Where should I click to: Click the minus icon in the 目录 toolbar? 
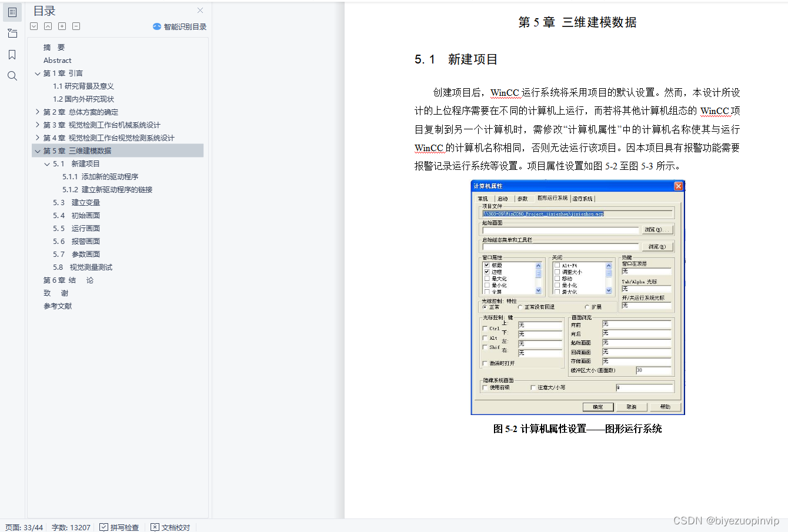coord(76,26)
